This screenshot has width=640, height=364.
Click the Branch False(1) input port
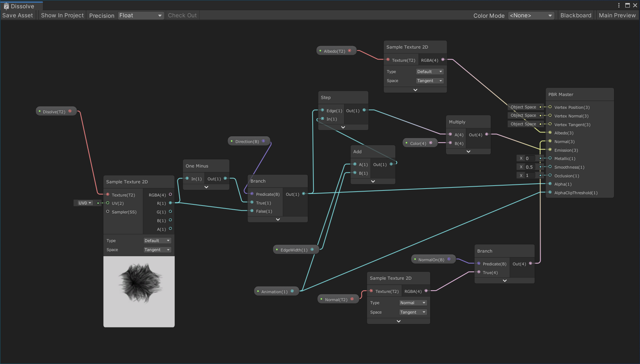(252, 211)
